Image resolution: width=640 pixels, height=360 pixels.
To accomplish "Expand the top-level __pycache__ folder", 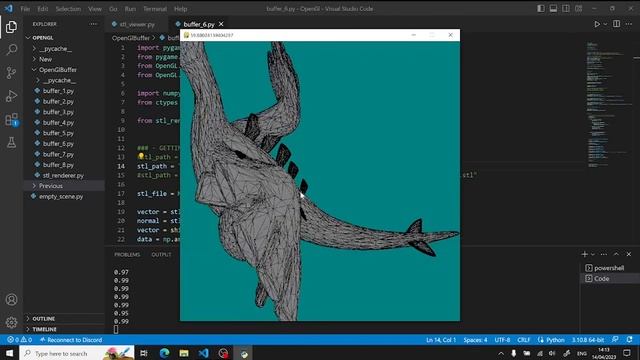I will tap(56, 49).
